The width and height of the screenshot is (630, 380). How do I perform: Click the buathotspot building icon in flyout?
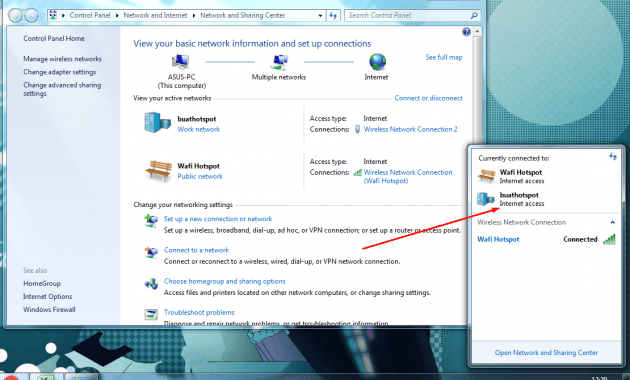tap(485, 199)
